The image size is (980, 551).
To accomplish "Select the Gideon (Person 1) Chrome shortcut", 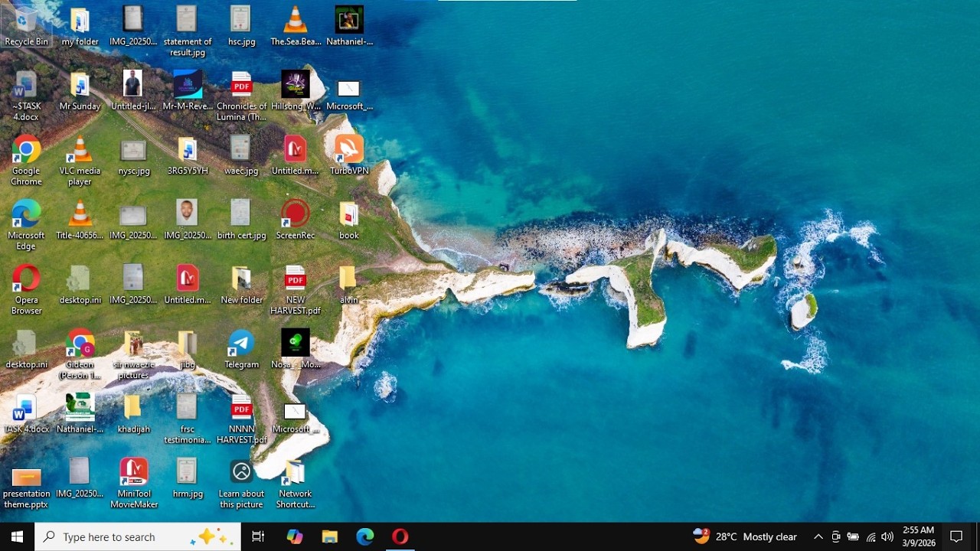I will coord(80,354).
